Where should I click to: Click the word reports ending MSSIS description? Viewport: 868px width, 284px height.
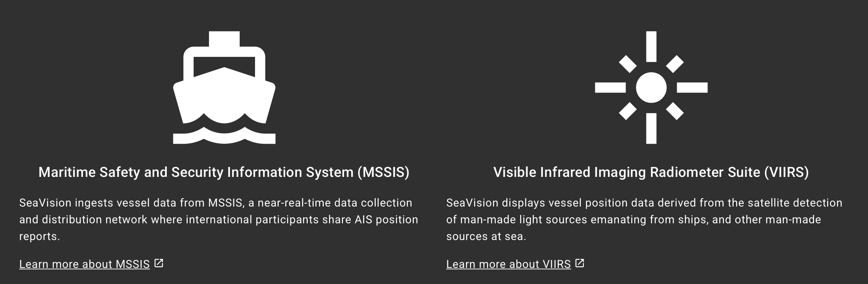pyautogui.click(x=39, y=237)
